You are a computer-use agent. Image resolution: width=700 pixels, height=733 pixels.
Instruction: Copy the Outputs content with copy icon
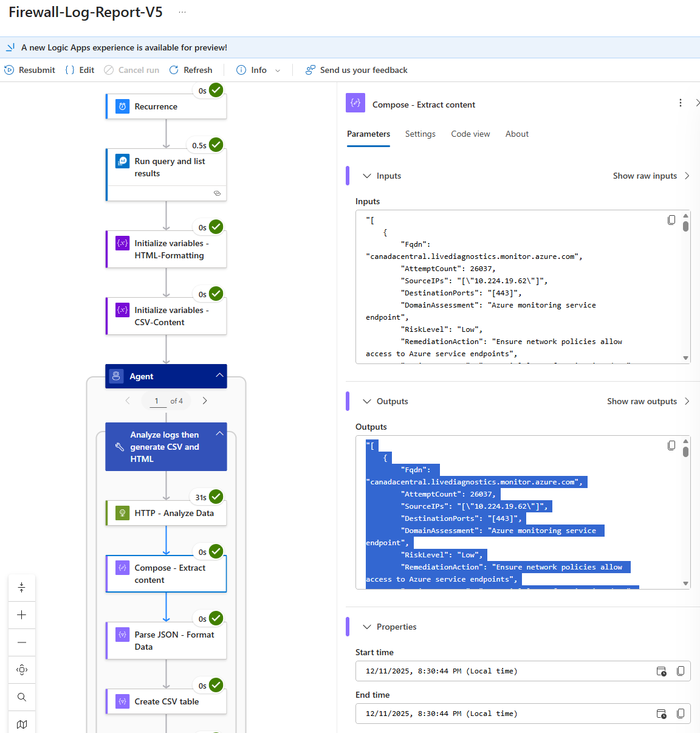pyautogui.click(x=671, y=446)
